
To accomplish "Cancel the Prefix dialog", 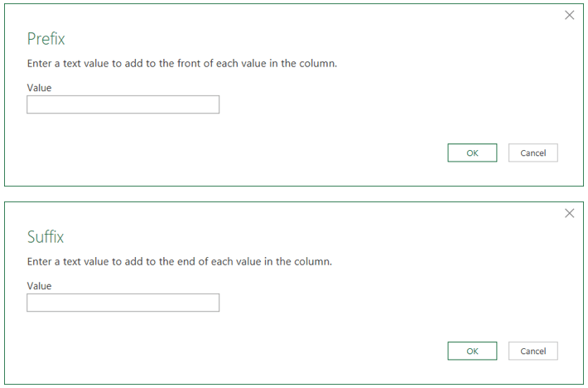I will (533, 153).
